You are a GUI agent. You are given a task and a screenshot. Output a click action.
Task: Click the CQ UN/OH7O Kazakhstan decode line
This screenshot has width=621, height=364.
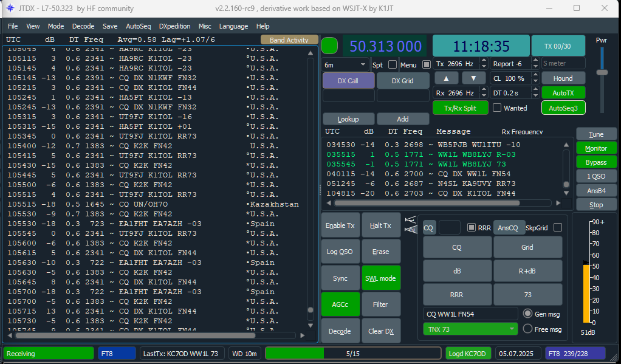tap(153, 204)
